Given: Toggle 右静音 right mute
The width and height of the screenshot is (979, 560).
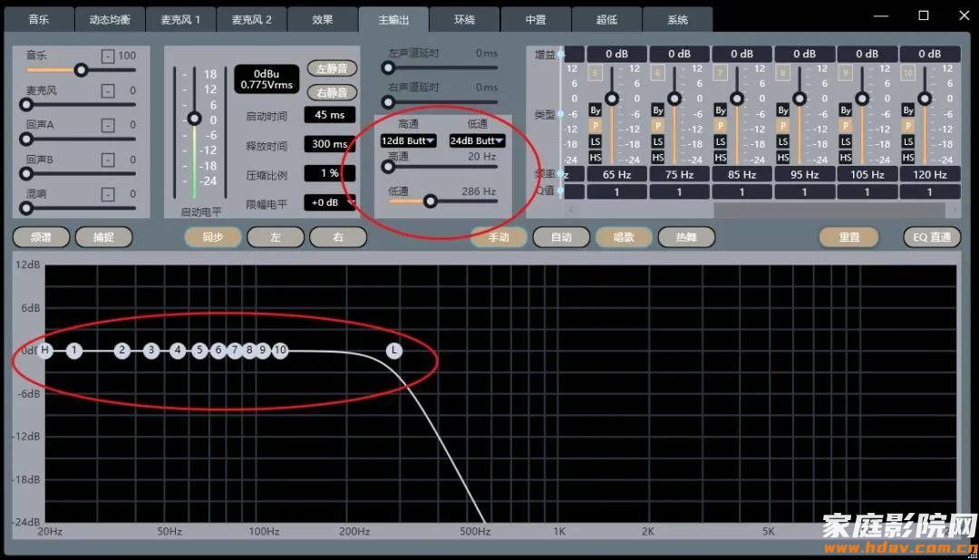Looking at the screenshot, I should tap(332, 92).
